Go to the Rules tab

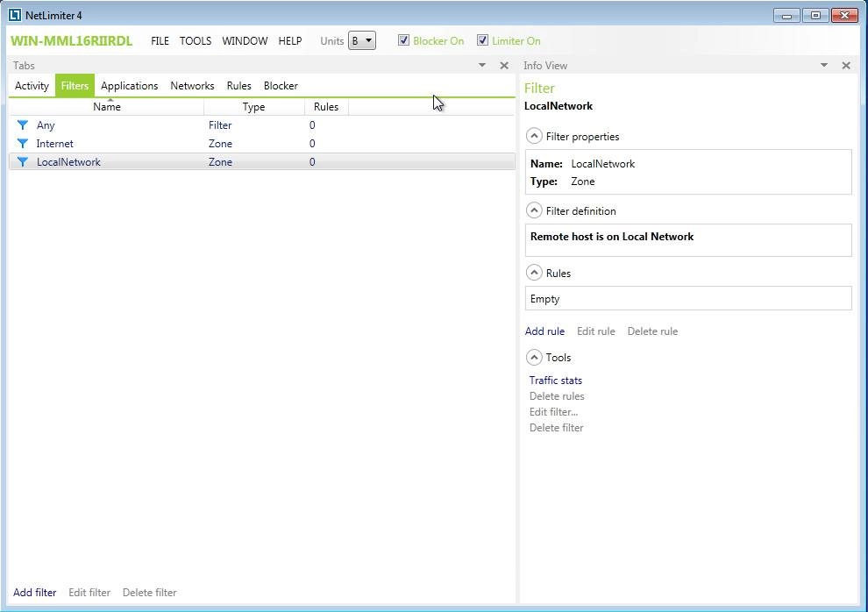pos(239,86)
